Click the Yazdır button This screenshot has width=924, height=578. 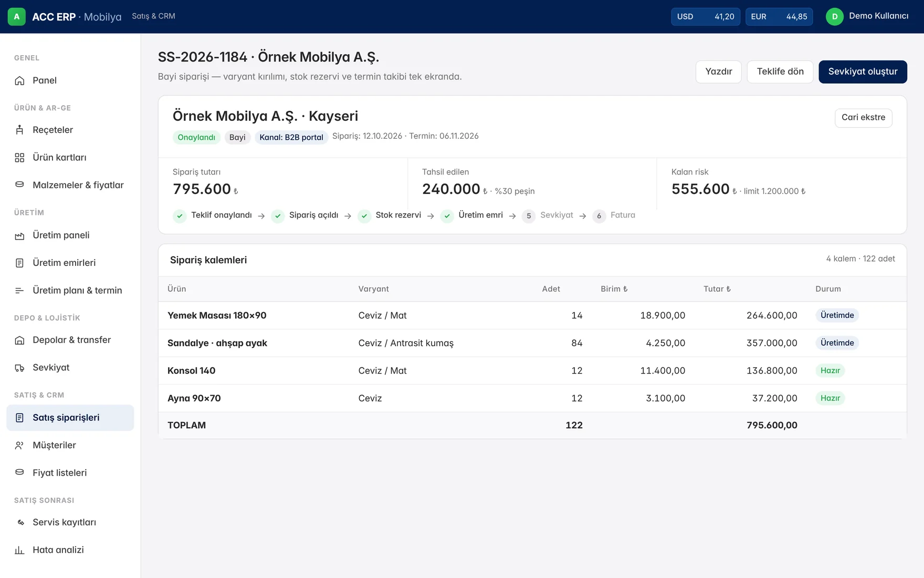click(719, 72)
